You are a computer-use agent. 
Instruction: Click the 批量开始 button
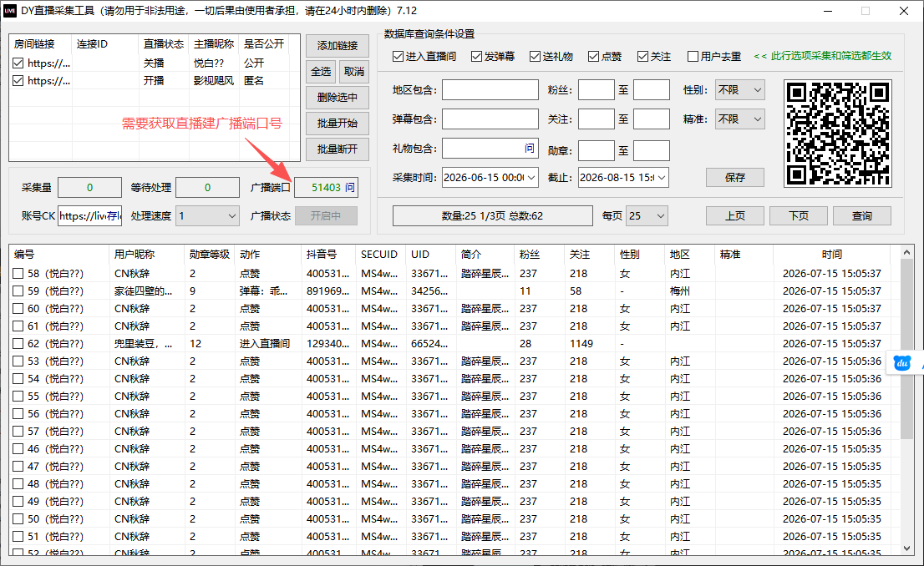click(337, 123)
